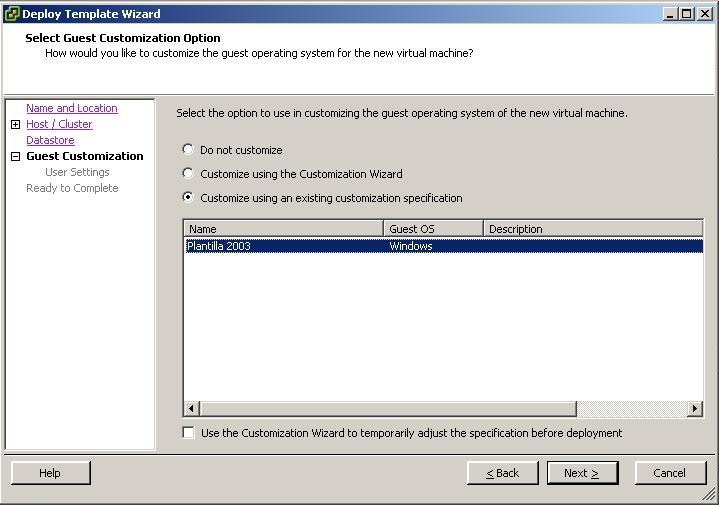
Task: Choose Customize using the Customization Wizard
Action: 188,174
